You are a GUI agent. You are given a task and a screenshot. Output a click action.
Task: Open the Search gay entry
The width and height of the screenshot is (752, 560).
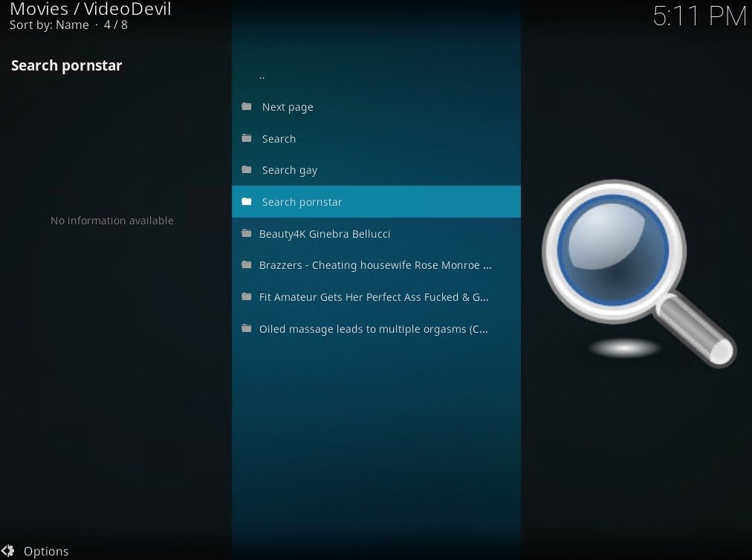(289, 170)
